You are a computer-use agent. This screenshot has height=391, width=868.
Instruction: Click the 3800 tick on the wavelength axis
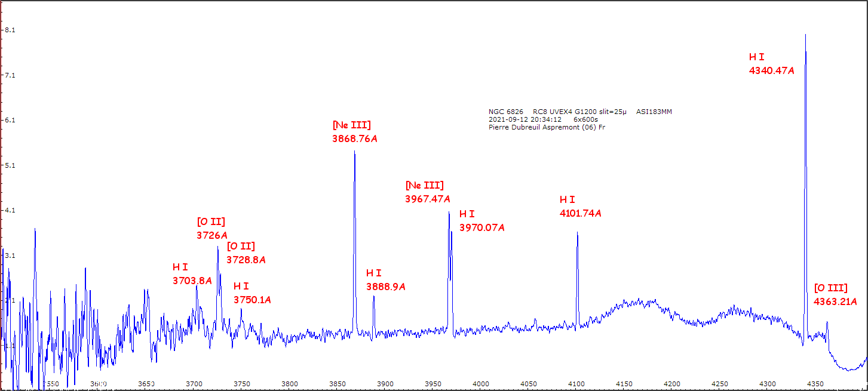(289, 383)
